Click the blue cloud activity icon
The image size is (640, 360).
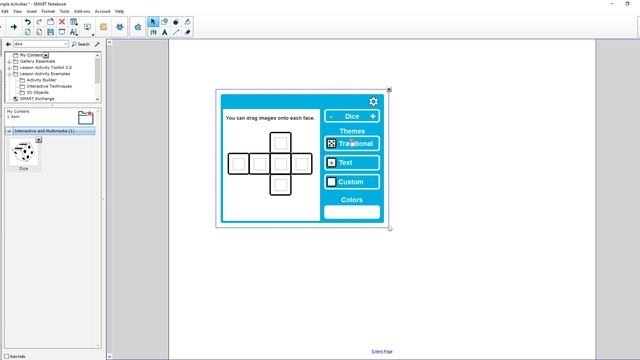pyautogui.click(x=138, y=27)
